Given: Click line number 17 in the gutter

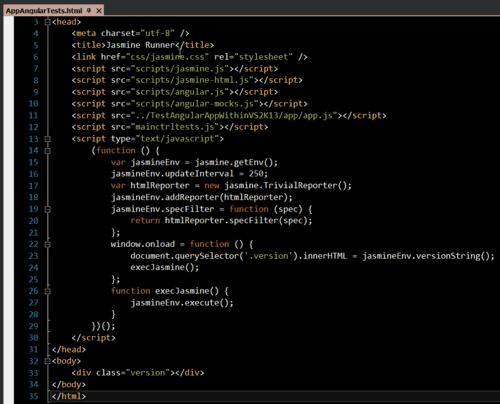Looking at the screenshot, I should [x=33, y=186].
